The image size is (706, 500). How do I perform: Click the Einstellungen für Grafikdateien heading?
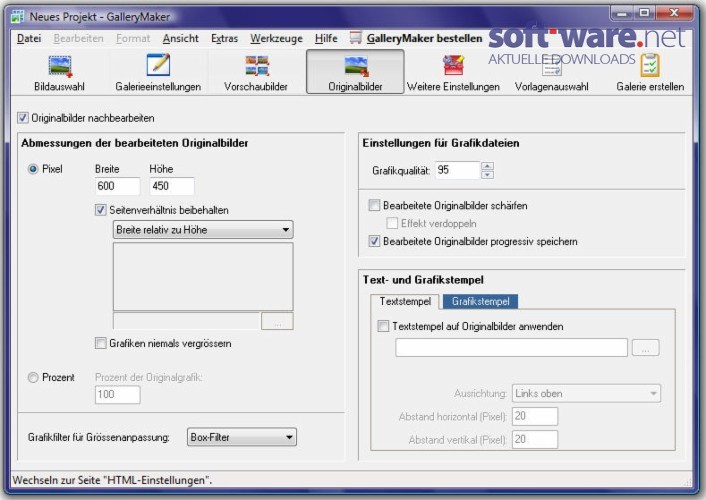pos(441,143)
